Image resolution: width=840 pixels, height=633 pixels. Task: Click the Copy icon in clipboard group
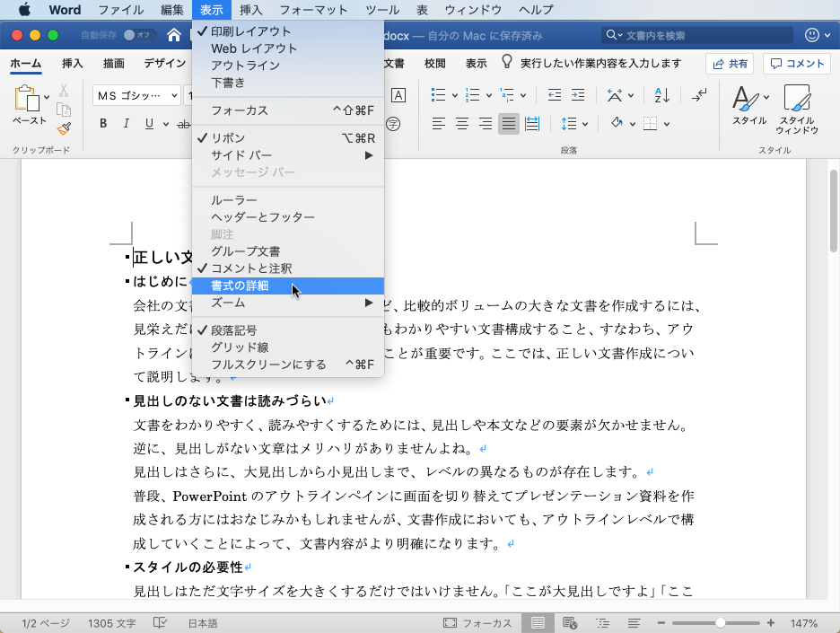[64, 110]
